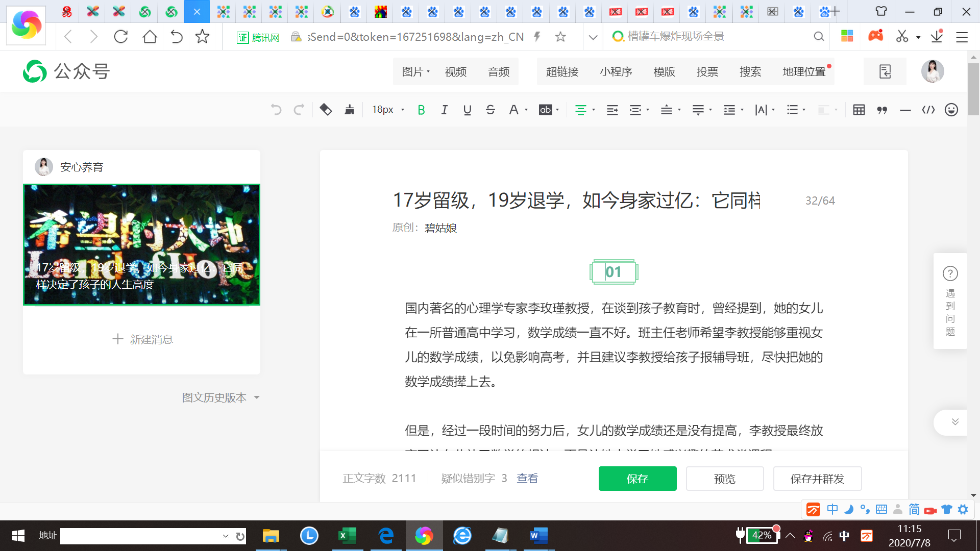The image size is (980, 551).
Task: Click 查看 to review suspected typos
Action: coord(527,478)
